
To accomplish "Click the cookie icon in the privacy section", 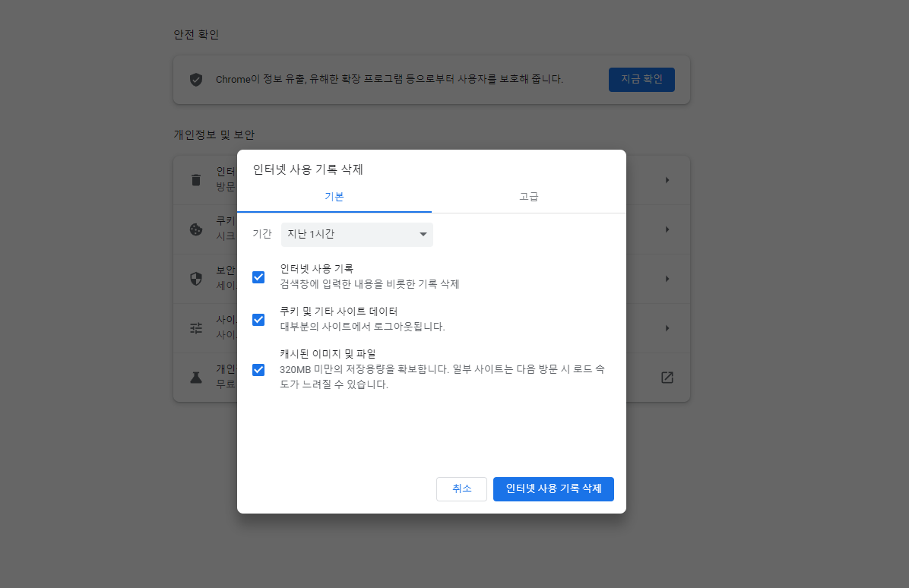I will tap(196, 229).
